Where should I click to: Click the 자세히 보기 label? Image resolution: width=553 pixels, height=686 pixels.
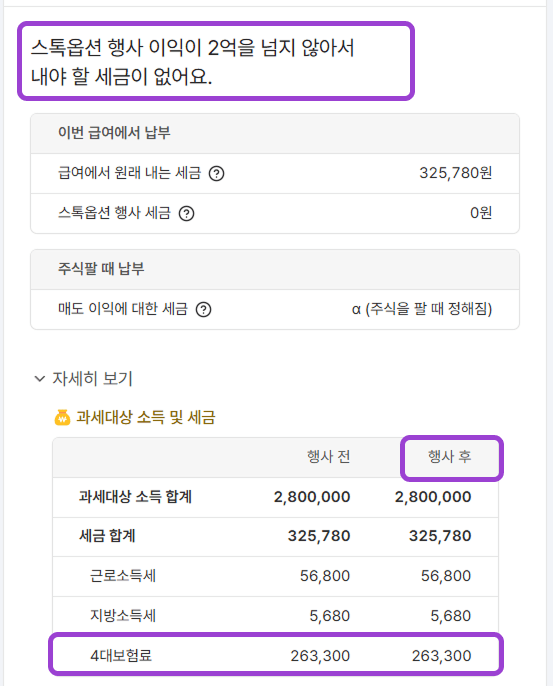92,378
